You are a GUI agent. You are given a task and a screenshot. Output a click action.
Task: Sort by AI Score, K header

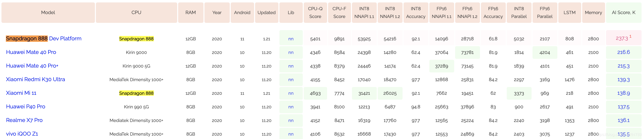coord(624,12)
